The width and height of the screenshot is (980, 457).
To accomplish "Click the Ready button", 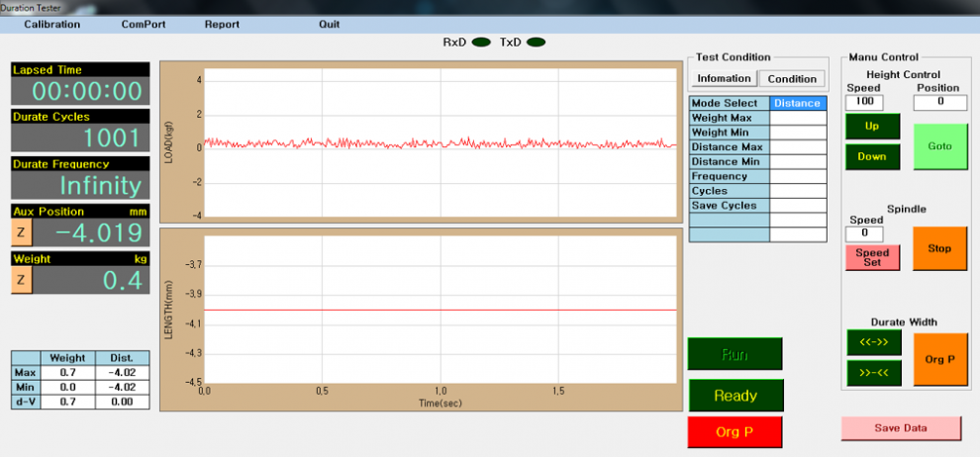I will [x=735, y=396].
